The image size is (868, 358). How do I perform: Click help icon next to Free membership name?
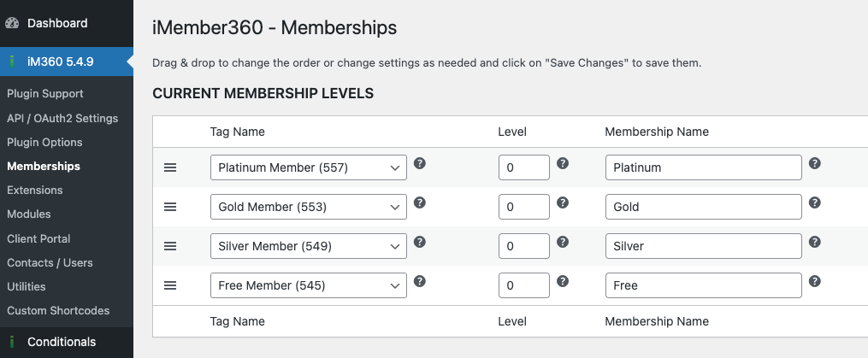pos(815,281)
